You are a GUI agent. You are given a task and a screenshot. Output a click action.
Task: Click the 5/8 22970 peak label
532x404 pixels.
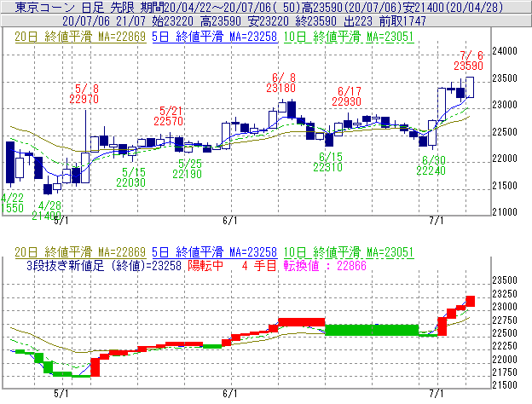point(84,94)
